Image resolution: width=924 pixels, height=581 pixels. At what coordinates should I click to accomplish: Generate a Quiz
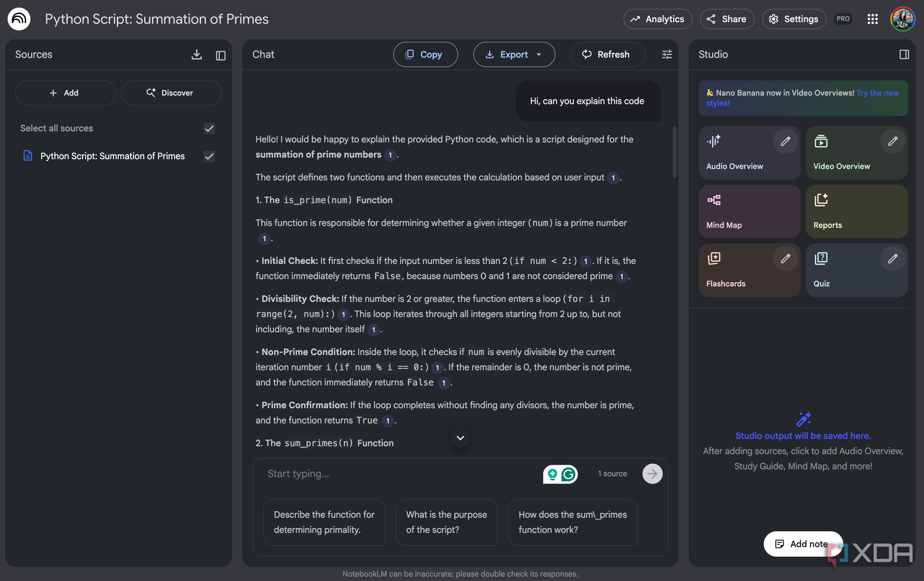[857, 270]
